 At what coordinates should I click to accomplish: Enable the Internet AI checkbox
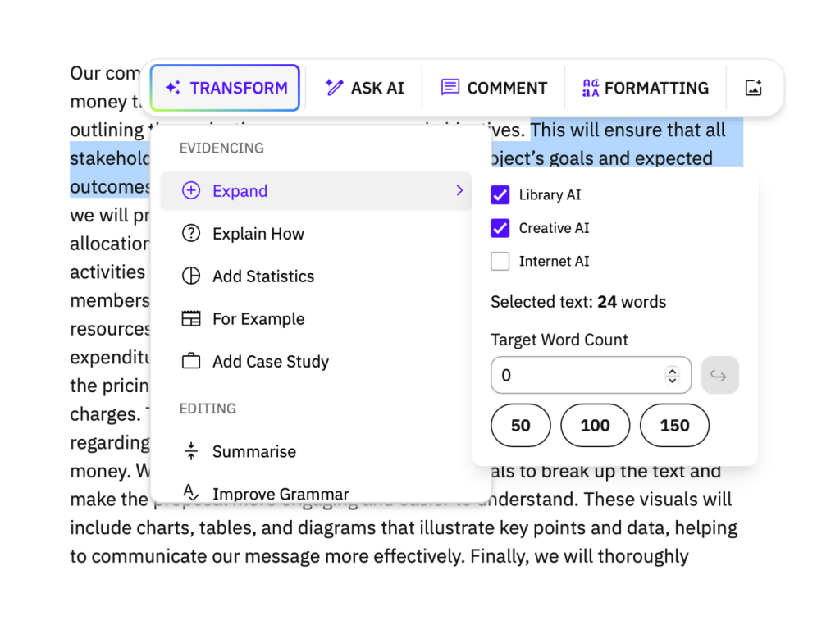click(x=500, y=262)
